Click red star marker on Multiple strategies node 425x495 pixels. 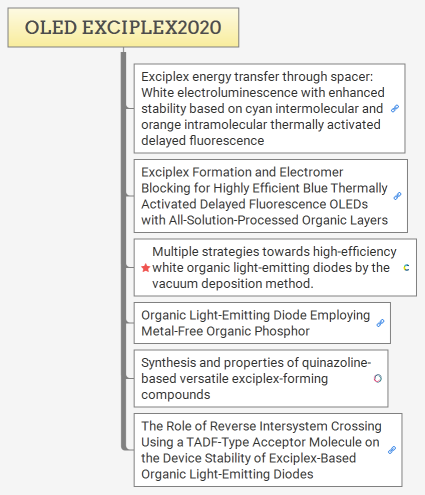145,268
